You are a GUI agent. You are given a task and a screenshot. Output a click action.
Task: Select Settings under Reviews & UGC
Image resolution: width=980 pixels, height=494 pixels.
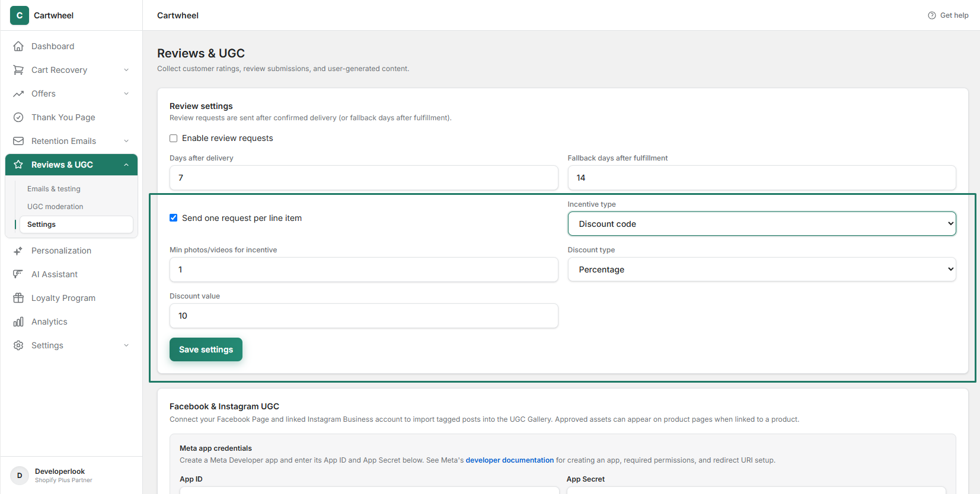[x=76, y=224]
